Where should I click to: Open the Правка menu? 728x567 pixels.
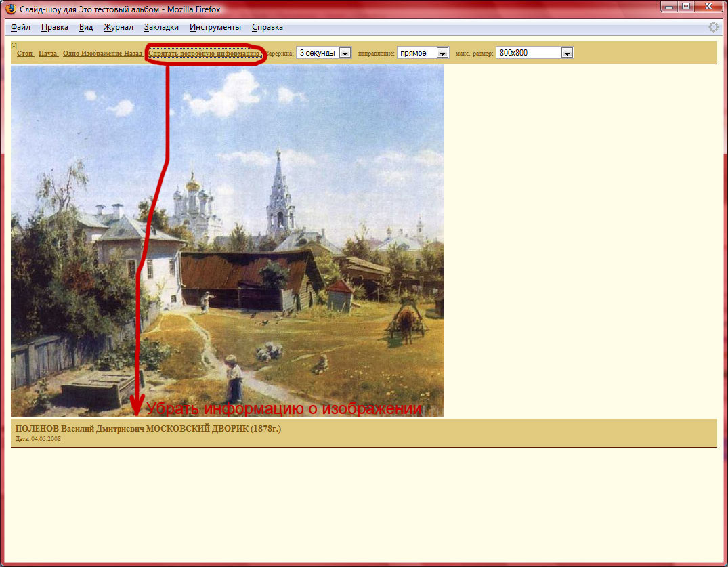click(55, 27)
